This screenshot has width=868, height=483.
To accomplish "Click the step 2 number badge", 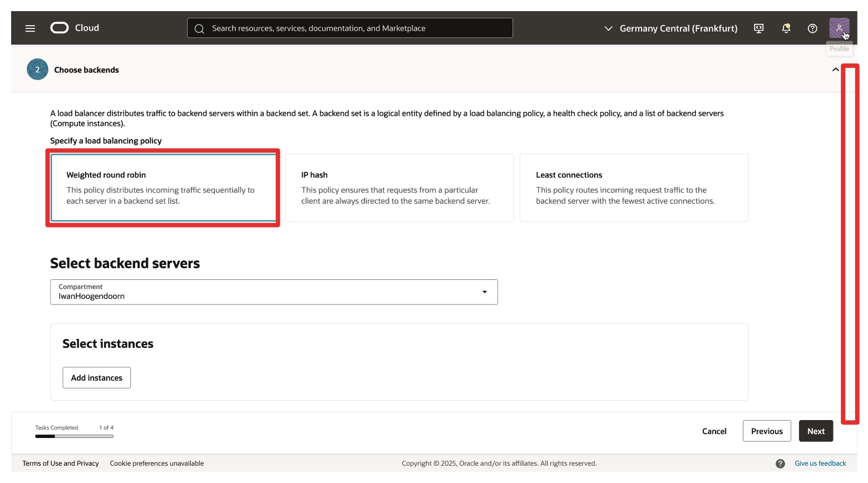I will [37, 70].
